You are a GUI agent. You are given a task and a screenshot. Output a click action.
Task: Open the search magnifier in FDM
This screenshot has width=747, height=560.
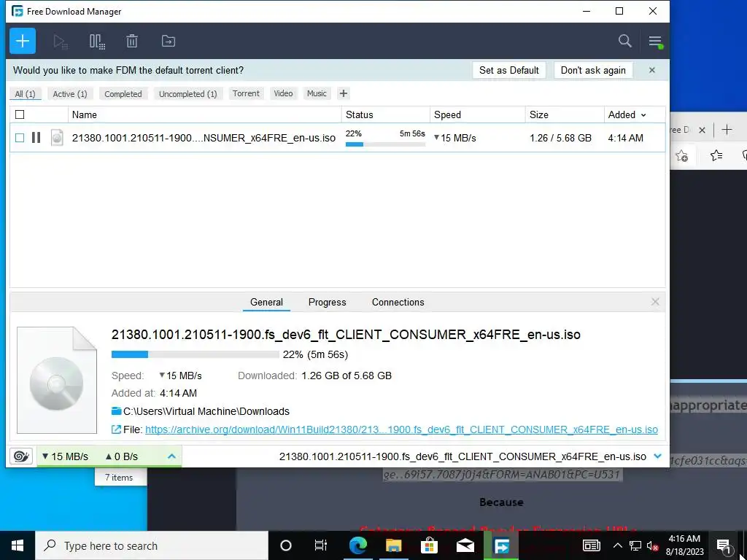pyautogui.click(x=625, y=41)
